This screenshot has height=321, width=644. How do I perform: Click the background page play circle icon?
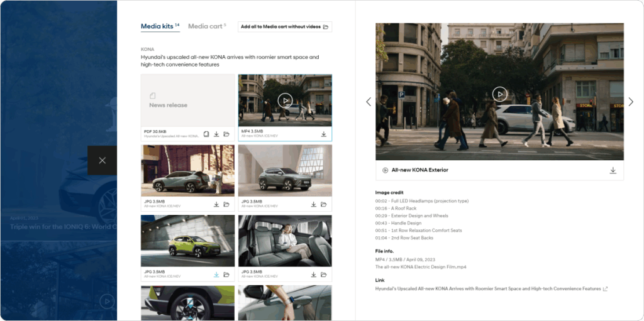(x=107, y=302)
